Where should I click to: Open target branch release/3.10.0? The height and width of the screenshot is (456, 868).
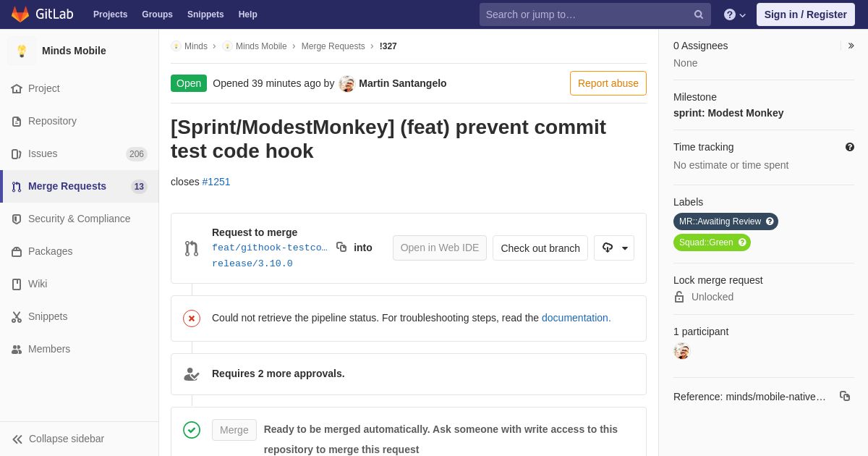coord(252,263)
